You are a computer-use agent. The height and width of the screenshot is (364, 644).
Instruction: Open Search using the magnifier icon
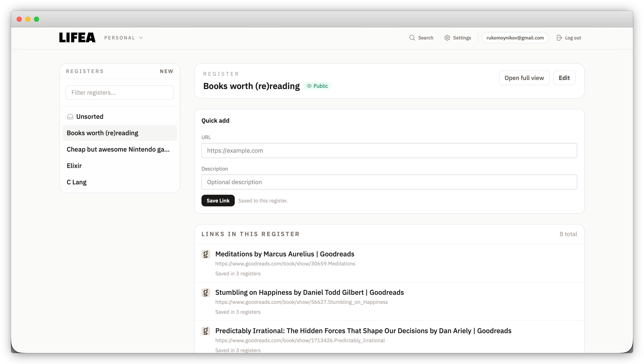[x=413, y=38]
